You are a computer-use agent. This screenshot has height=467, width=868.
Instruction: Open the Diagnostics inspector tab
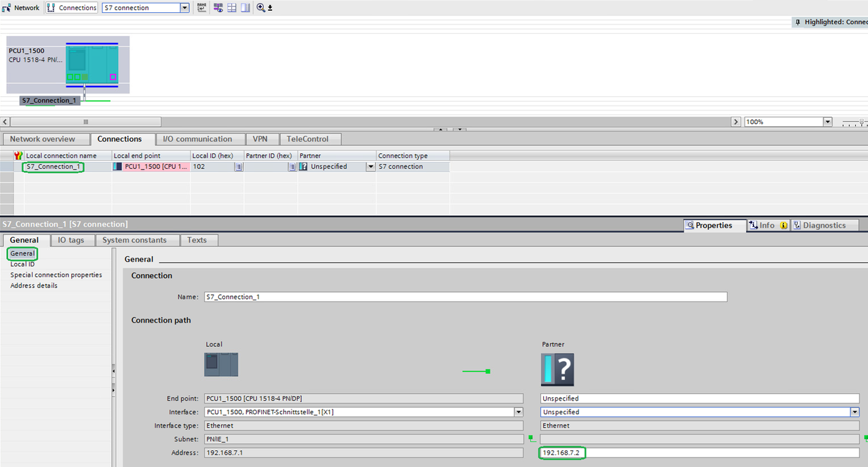pyautogui.click(x=825, y=225)
